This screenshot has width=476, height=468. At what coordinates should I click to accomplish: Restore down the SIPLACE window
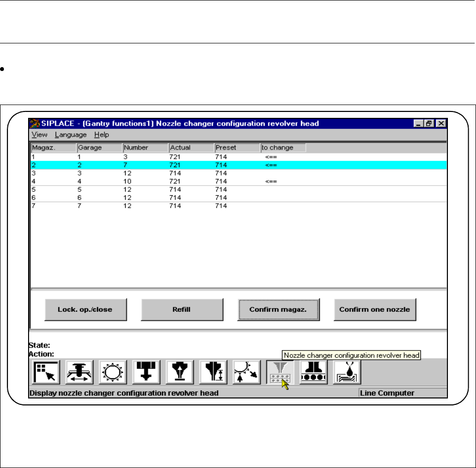(x=429, y=123)
